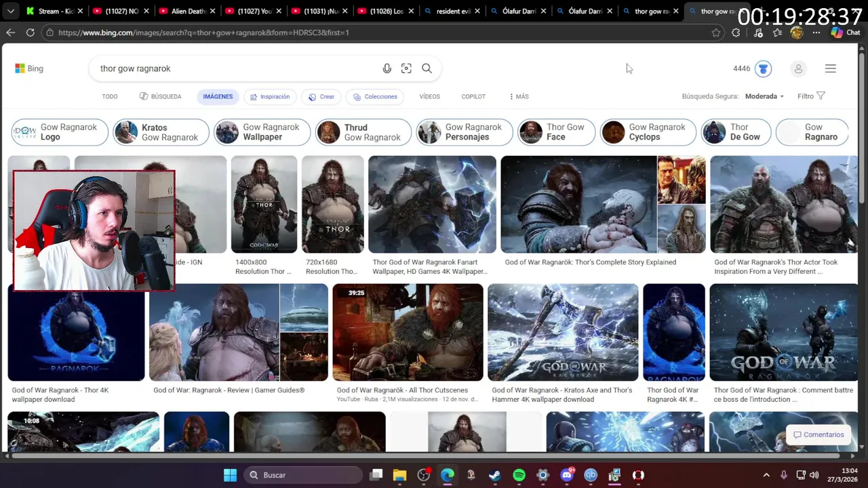The image size is (868, 488).
Task: Switch to the VÍDEOS tab
Action: [x=429, y=96]
